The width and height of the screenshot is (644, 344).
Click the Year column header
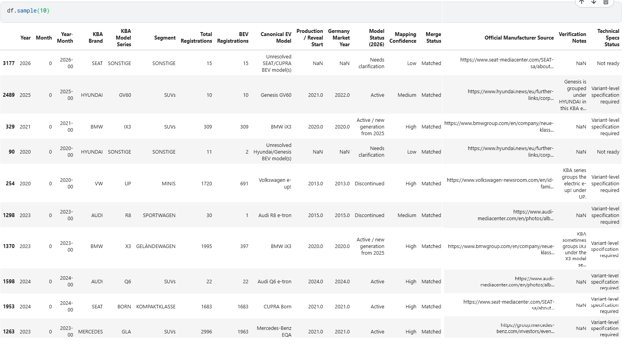coord(25,38)
